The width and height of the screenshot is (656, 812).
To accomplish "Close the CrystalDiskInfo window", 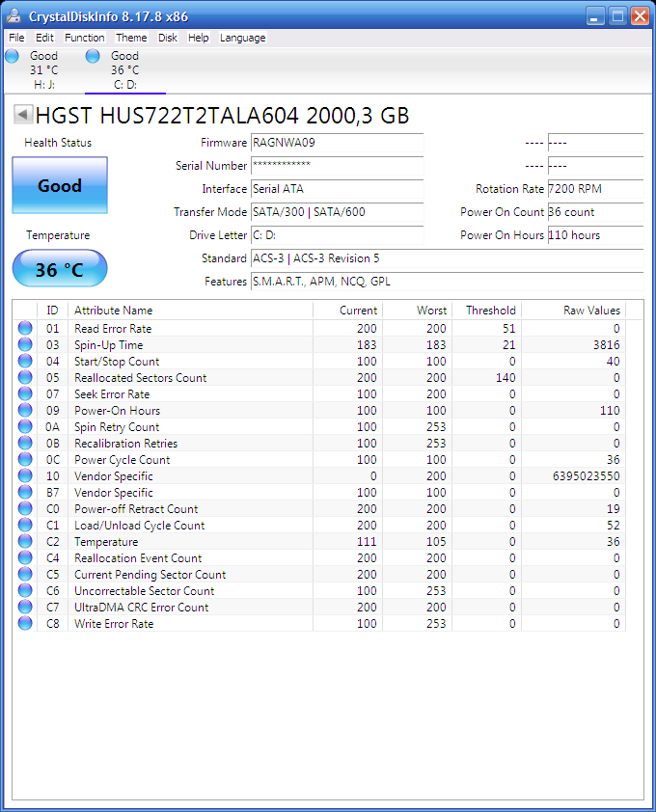I will [640, 16].
